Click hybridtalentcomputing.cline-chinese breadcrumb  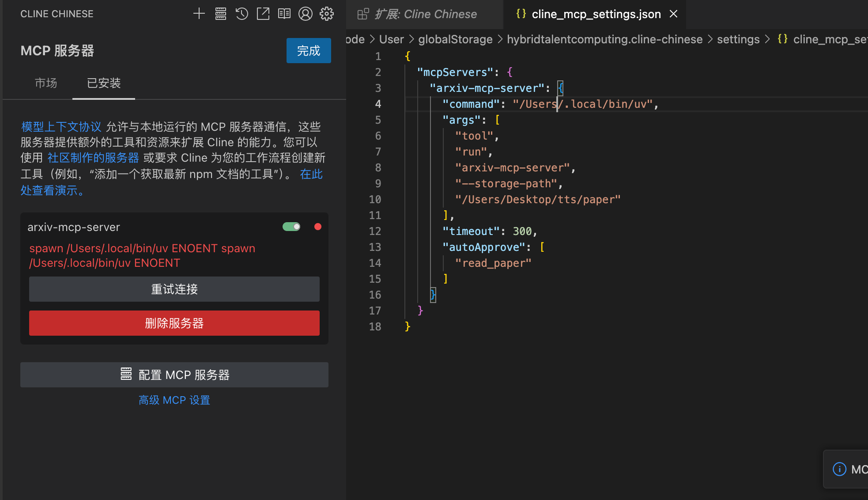click(604, 39)
